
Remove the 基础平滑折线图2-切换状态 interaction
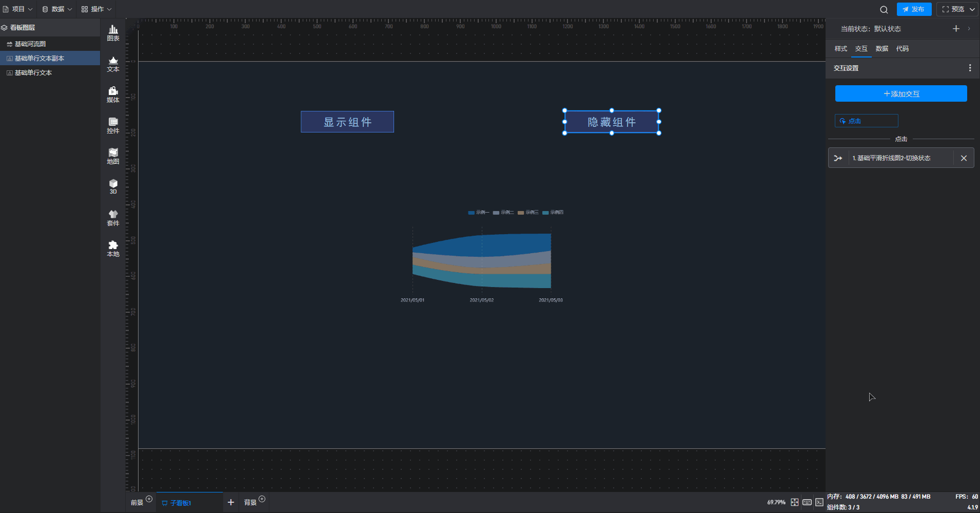point(964,158)
